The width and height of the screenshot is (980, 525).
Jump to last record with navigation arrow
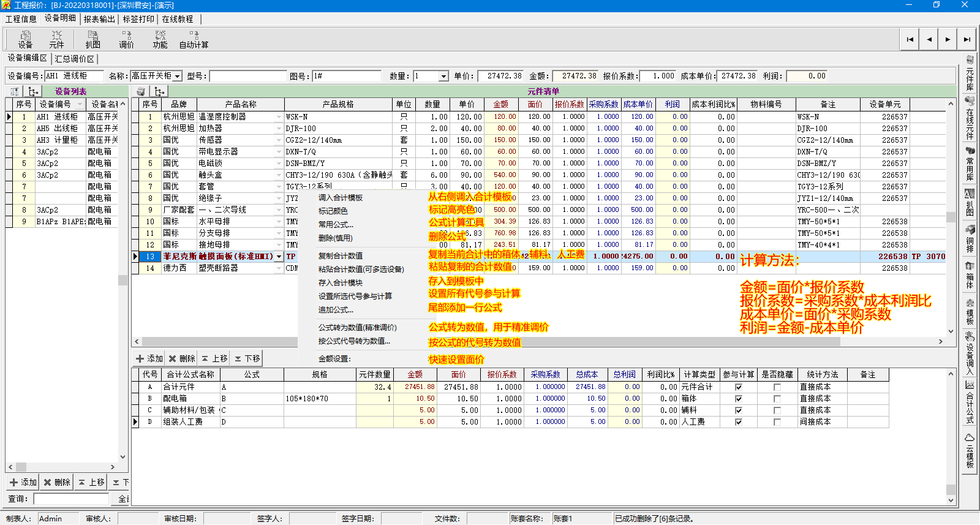pyautogui.click(x=967, y=39)
